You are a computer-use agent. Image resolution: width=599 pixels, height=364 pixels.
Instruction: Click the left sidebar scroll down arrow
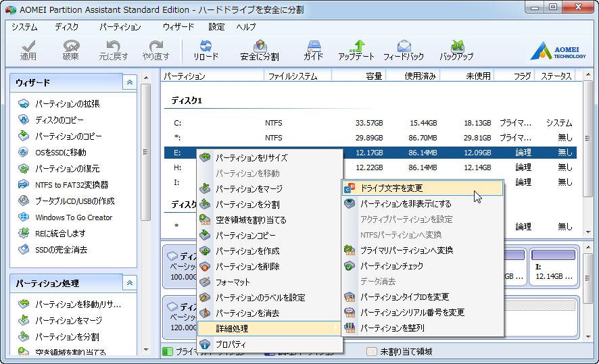click(x=146, y=350)
